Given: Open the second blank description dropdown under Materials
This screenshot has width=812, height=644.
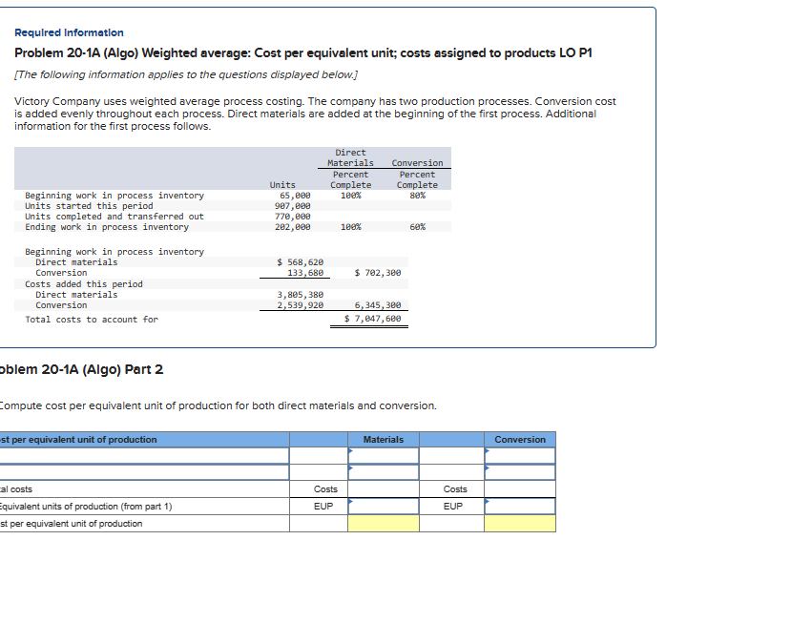Looking at the screenshot, I should coord(384,472).
